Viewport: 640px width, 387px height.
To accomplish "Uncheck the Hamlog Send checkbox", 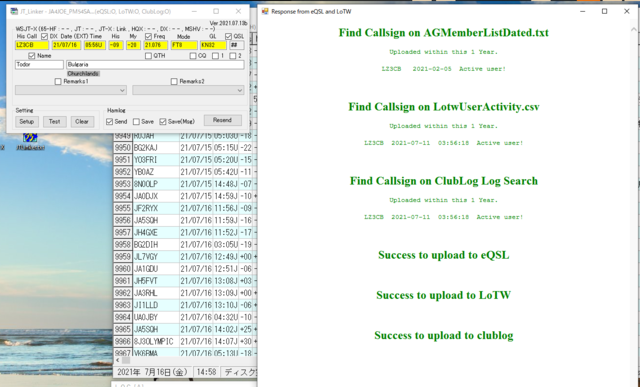I will click(109, 122).
